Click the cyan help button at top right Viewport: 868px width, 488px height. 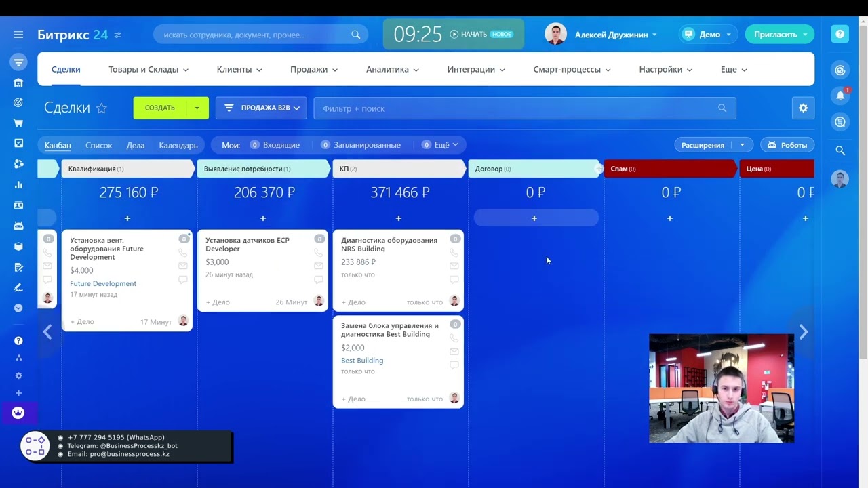[840, 34]
